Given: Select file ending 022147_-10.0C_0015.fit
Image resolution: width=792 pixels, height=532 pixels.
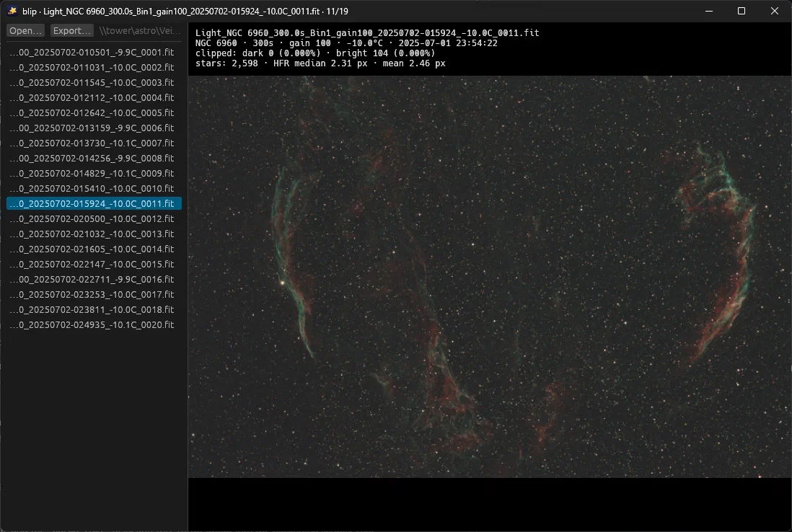Looking at the screenshot, I should tap(94, 264).
